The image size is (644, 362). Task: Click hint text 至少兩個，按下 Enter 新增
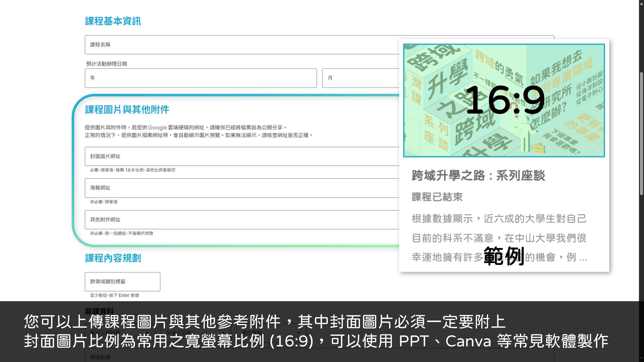point(114,295)
